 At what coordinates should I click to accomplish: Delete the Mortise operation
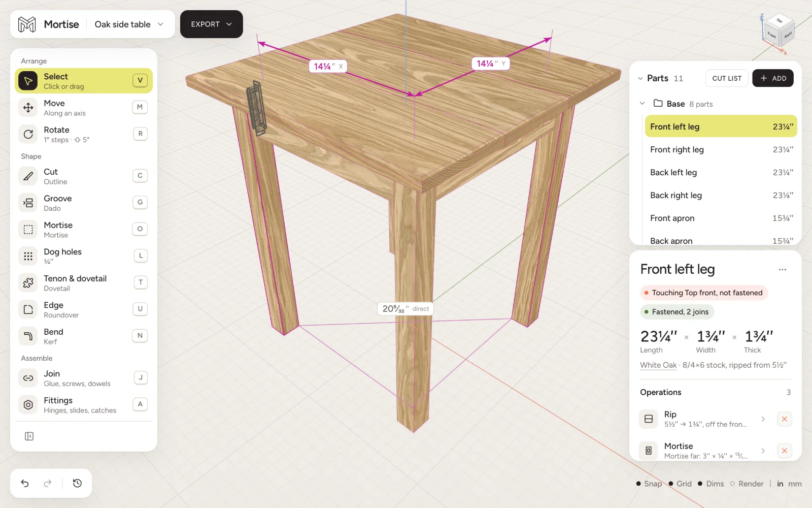pyautogui.click(x=785, y=451)
